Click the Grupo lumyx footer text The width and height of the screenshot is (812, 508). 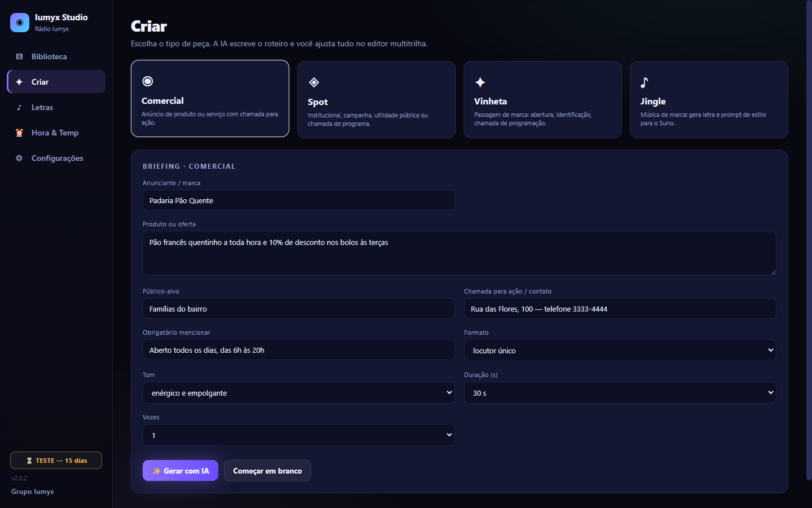coord(33,492)
